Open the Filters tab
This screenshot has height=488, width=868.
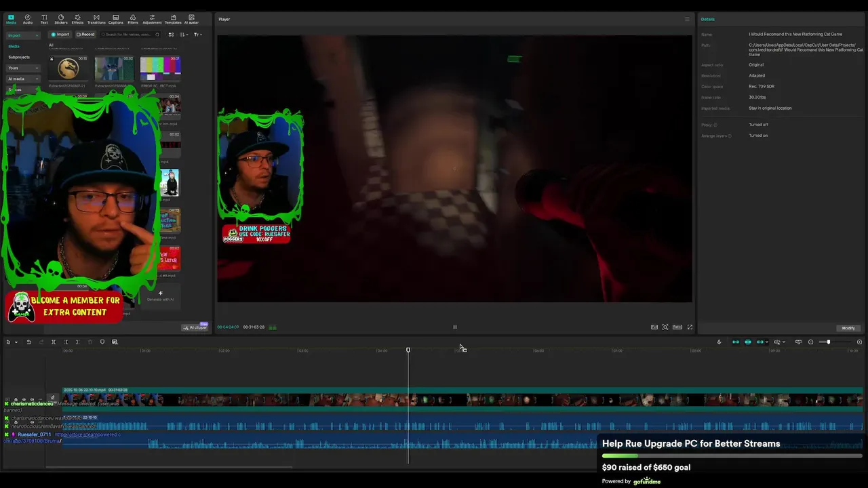coord(133,19)
